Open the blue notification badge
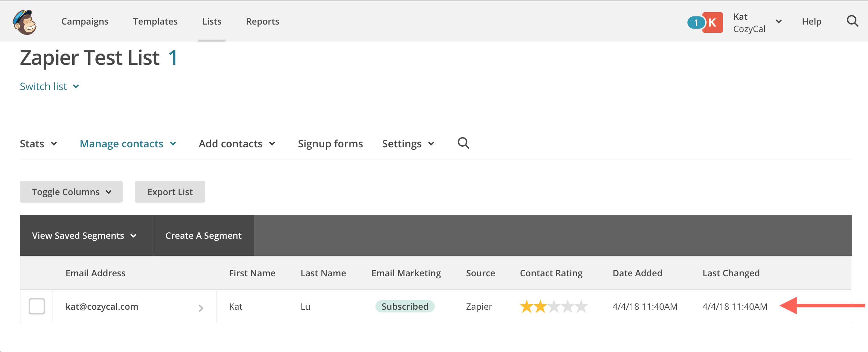Viewport: 868px width, 352px height. click(696, 23)
